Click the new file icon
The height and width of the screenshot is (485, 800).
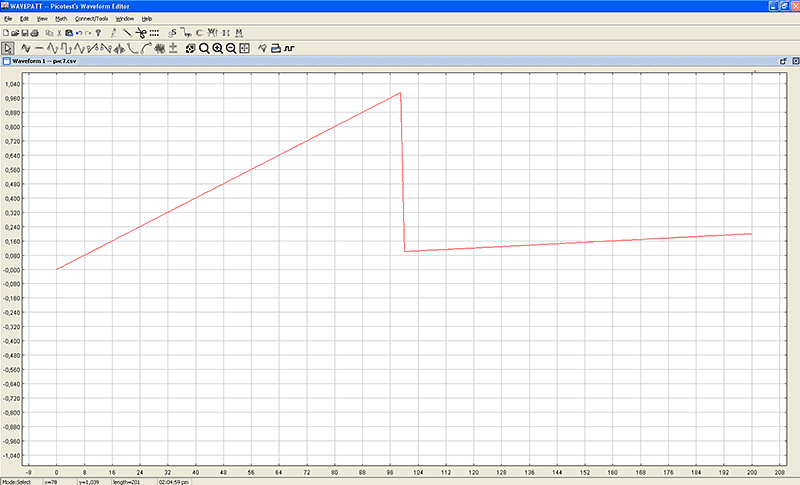pyautogui.click(x=6, y=33)
